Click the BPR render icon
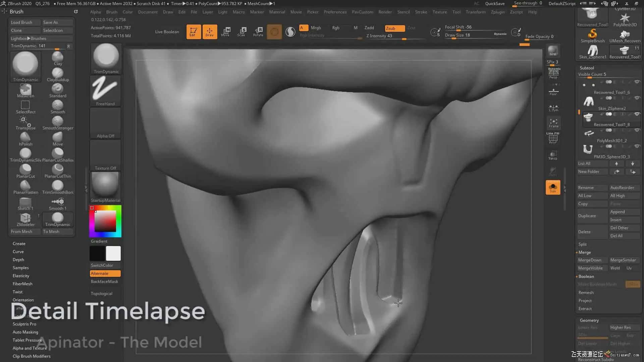Image resolution: width=644 pixels, height=362 pixels. pos(553,51)
